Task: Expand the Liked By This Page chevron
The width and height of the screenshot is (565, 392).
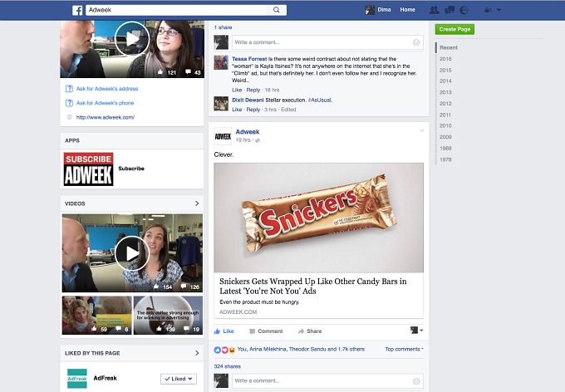Action: pos(197,353)
